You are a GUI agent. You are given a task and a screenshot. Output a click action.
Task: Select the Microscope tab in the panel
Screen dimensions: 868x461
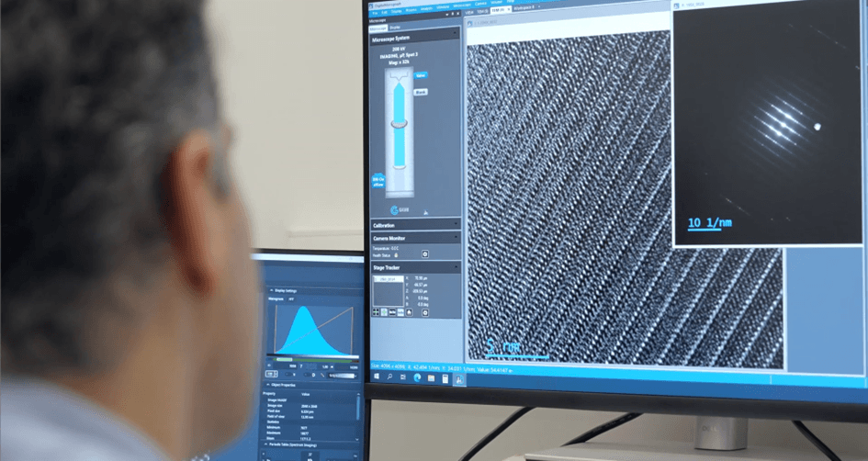(378, 28)
